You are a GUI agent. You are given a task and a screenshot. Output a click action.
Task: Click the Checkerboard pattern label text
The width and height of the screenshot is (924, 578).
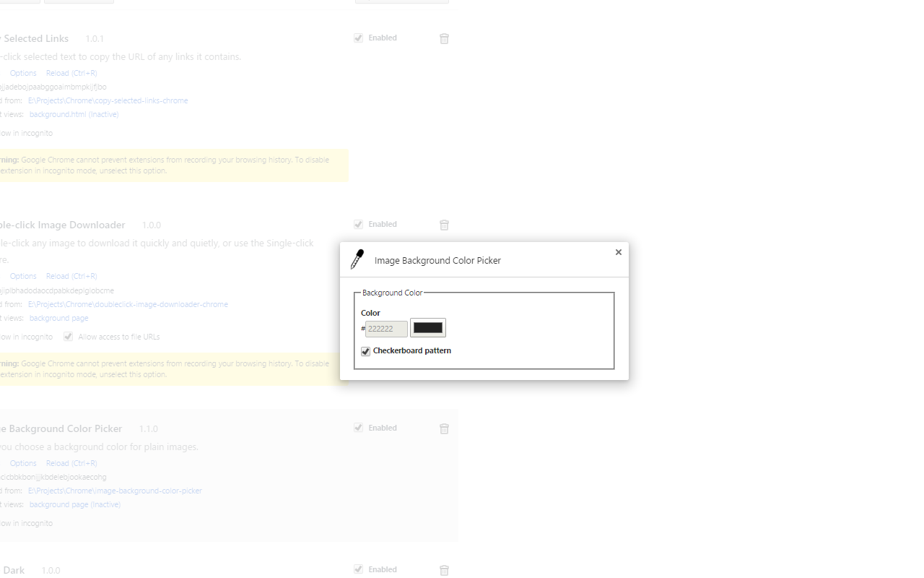pyautogui.click(x=412, y=350)
